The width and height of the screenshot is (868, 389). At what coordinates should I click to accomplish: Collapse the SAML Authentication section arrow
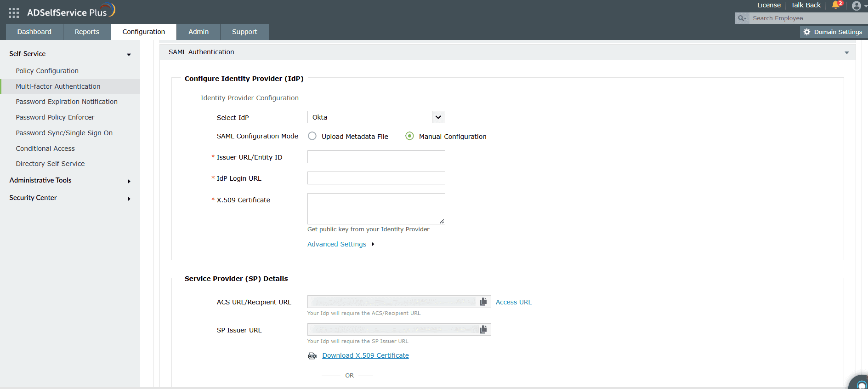(x=847, y=52)
